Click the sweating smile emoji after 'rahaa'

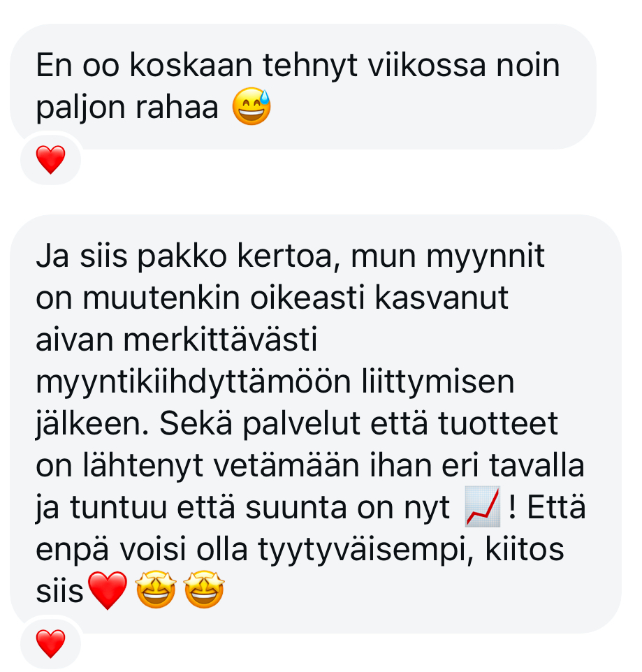coord(251,106)
